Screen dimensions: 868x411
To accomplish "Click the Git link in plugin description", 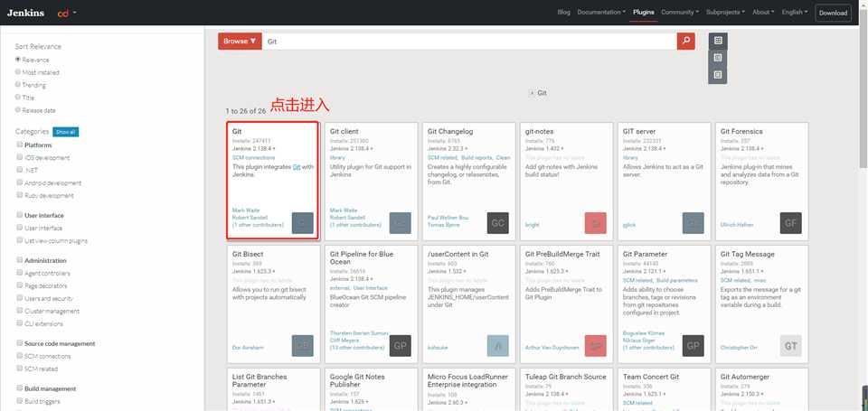I will pos(297,167).
